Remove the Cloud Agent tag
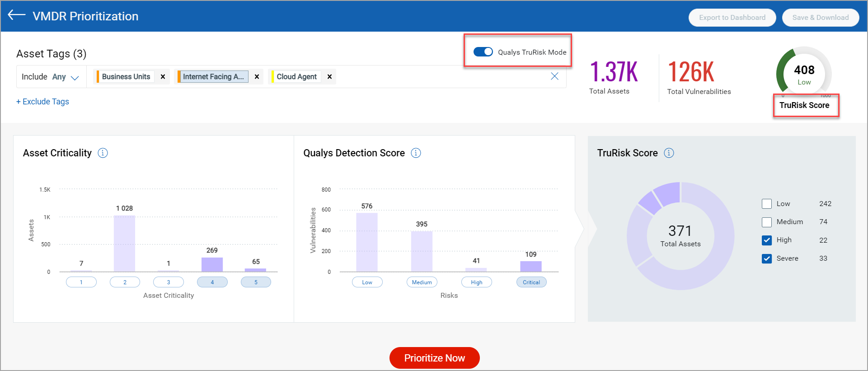Image resolution: width=868 pixels, height=371 pixels. point(329,77)
